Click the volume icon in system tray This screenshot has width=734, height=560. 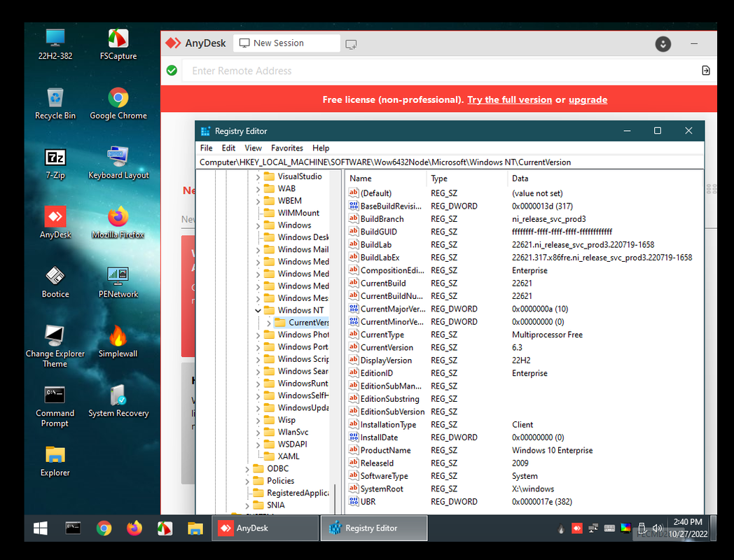658,528
